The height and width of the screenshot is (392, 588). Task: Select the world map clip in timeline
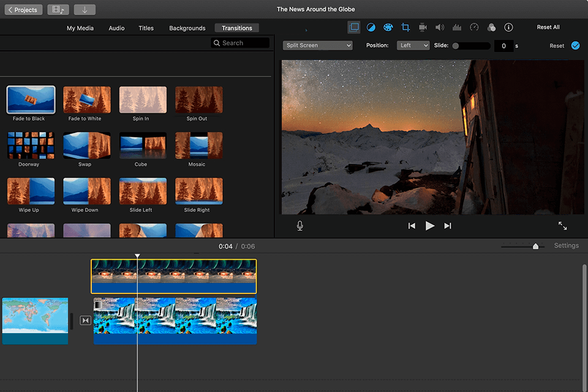pos(36,321)
